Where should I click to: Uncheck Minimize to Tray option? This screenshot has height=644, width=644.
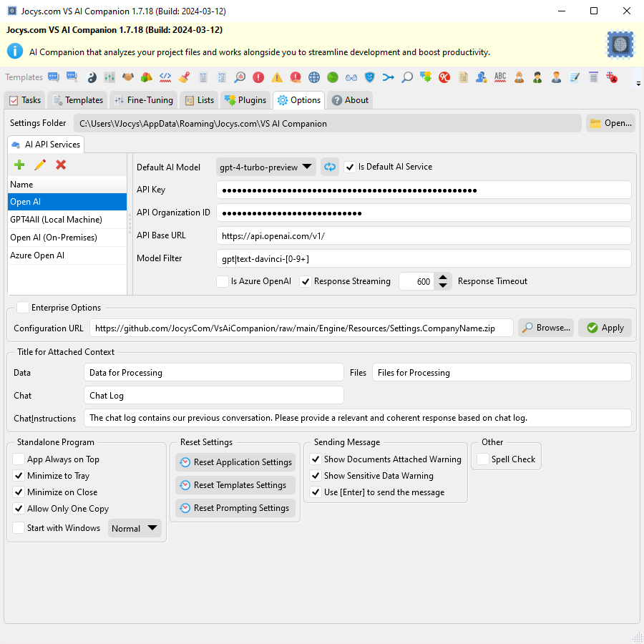pos(19,476)
